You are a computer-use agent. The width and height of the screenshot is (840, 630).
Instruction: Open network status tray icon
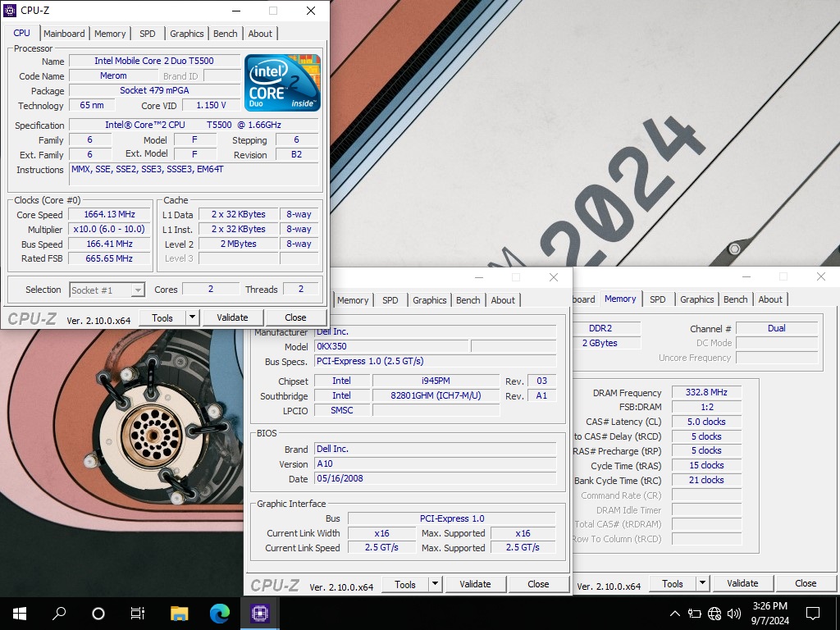[714, 614]
